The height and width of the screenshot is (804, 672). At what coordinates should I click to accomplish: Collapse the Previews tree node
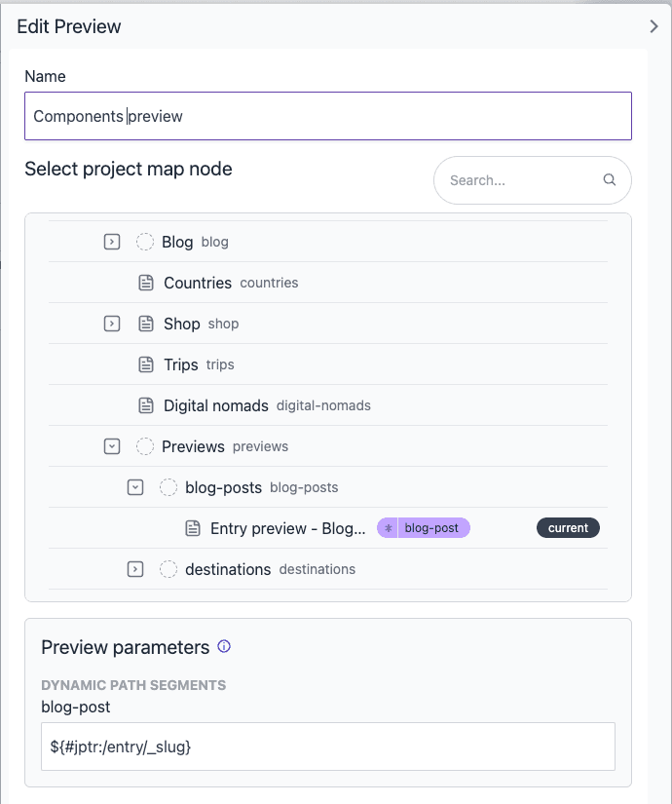pyautogui.click(x=112, y=446)
